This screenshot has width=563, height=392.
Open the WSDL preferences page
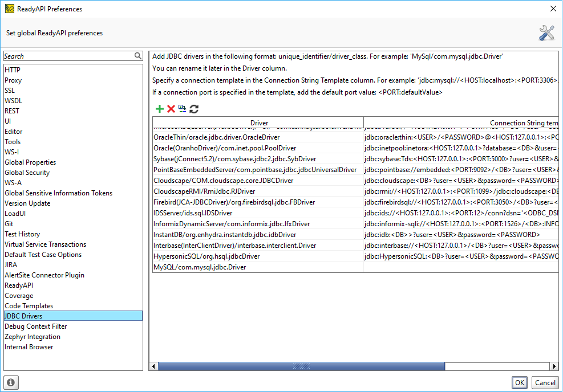click(x=73, y=101)
